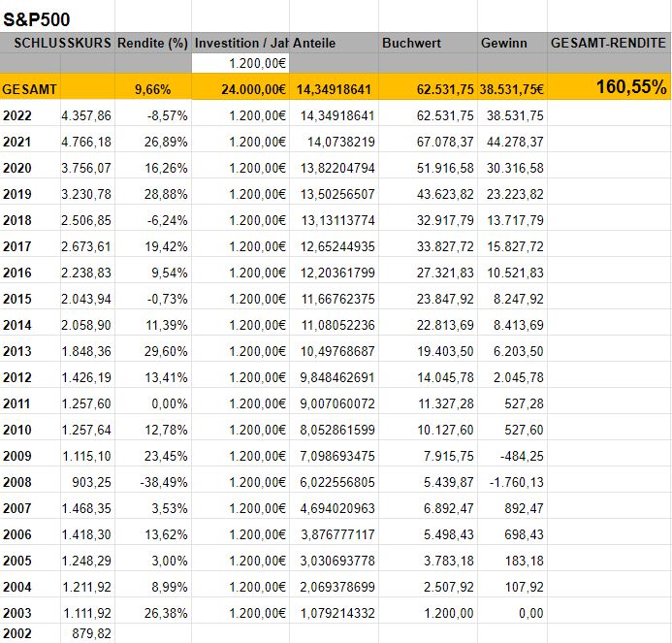Click the Anteile column header

coord(314,43)
